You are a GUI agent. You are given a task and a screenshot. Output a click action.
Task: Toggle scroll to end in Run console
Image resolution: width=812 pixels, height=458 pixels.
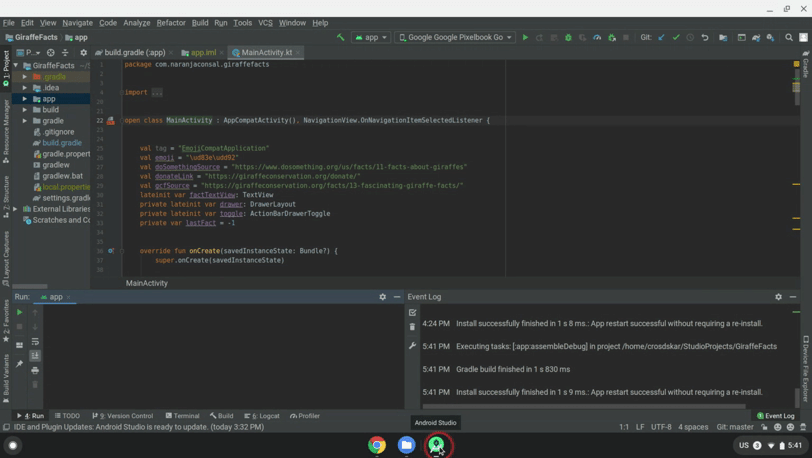[x=35, y=356]
